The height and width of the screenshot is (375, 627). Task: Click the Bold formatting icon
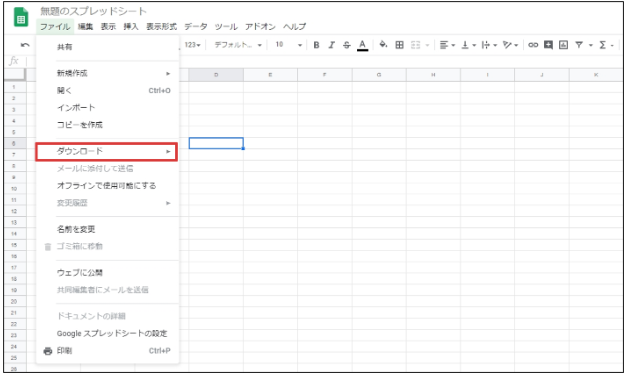click(316, 45)
